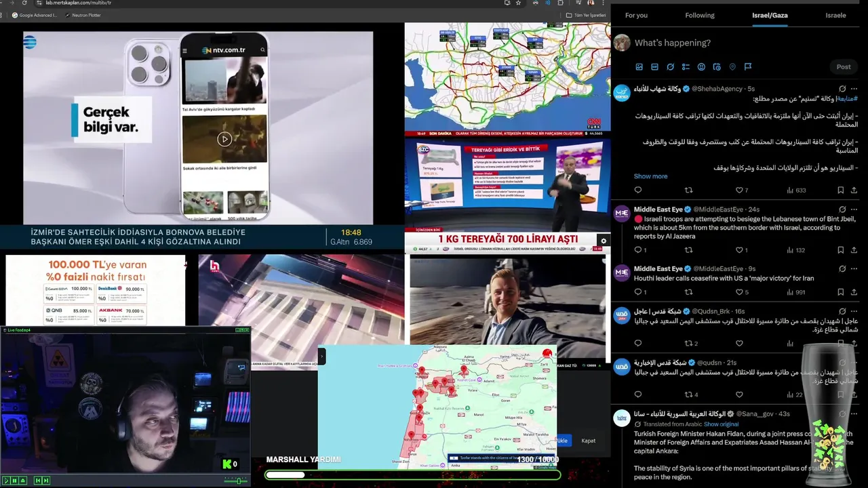Select the Israel/Gaza tab
The image size is (868, 488).
click(x=770, y=15)
